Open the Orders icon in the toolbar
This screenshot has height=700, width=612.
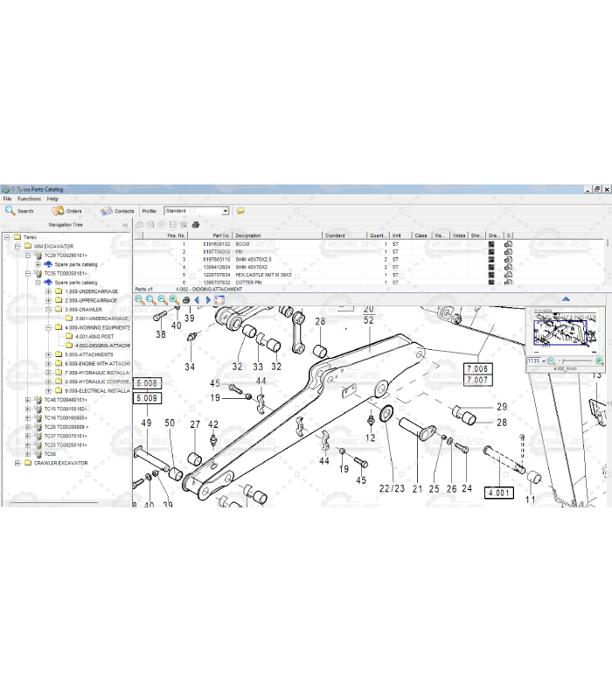pyautogui.click(x=66, y=211)
